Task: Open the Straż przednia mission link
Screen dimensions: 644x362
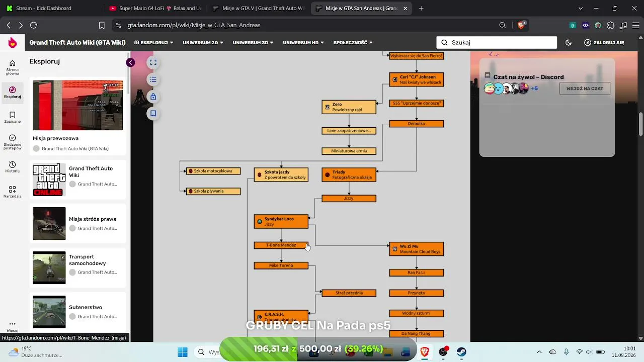Action: pyautogui.click(x=349, y=293)
